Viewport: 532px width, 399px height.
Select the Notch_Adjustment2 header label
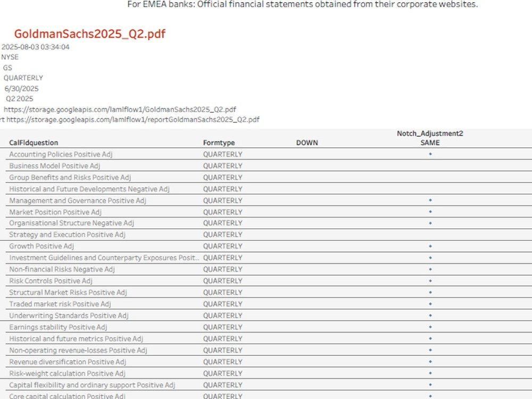(x=430, y=134)
